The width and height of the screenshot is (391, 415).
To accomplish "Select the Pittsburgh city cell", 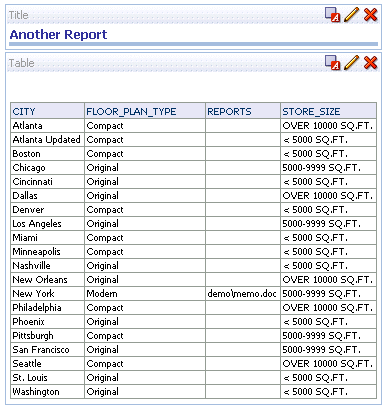I will pyautogui.click(x=47, y=336).
